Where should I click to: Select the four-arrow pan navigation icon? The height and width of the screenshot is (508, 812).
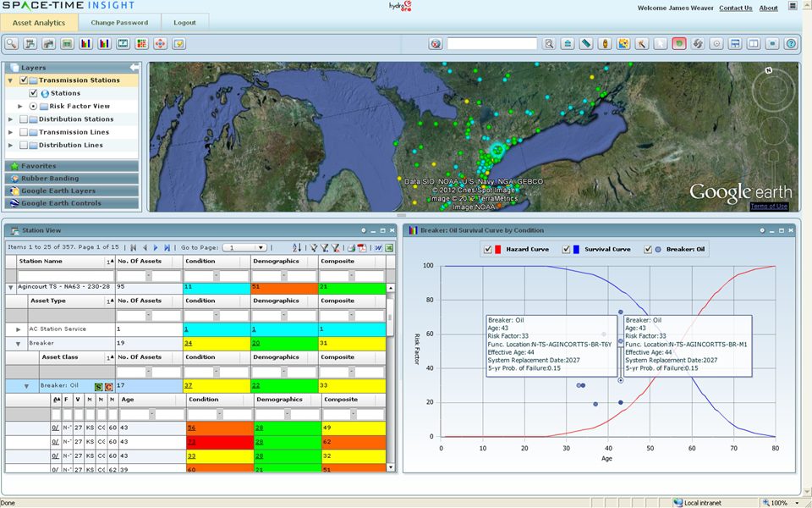(x=160, y=43)
